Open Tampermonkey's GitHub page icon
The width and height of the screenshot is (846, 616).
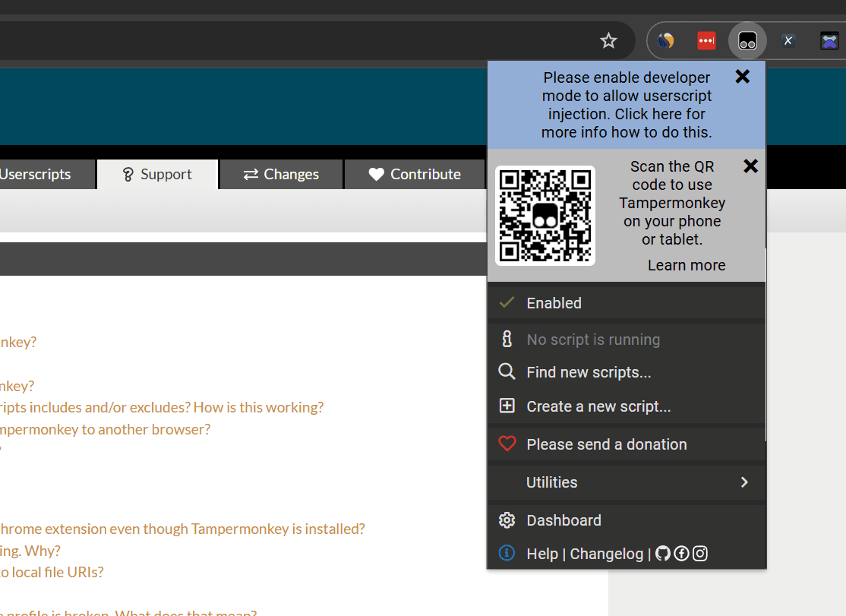[663, 554]
